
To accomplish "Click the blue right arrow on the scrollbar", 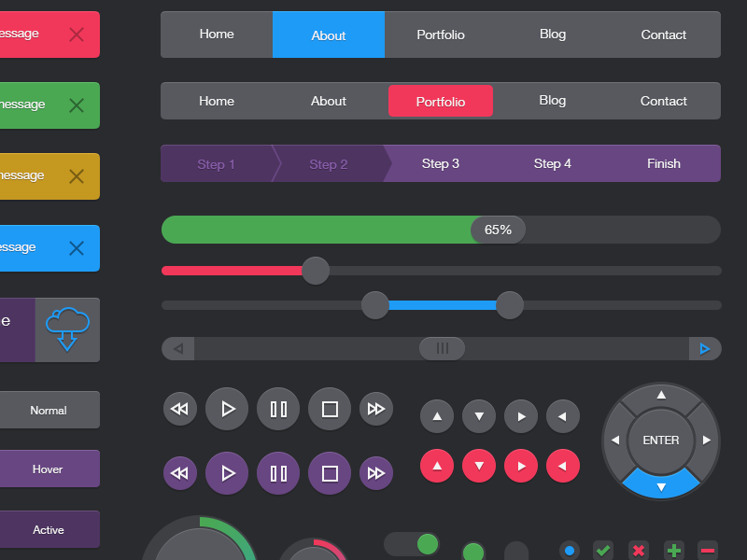I will click(705, 348).
